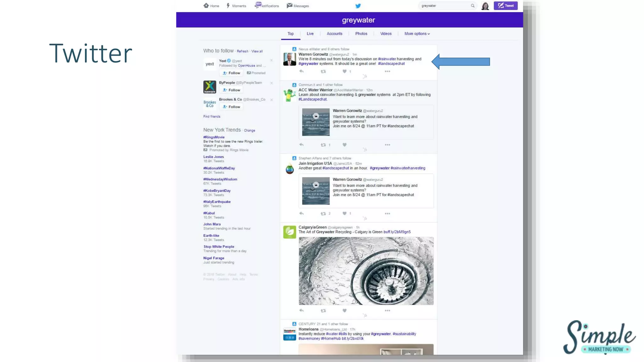Retweet Jain Irrigation USA tweet

[323, 214]
